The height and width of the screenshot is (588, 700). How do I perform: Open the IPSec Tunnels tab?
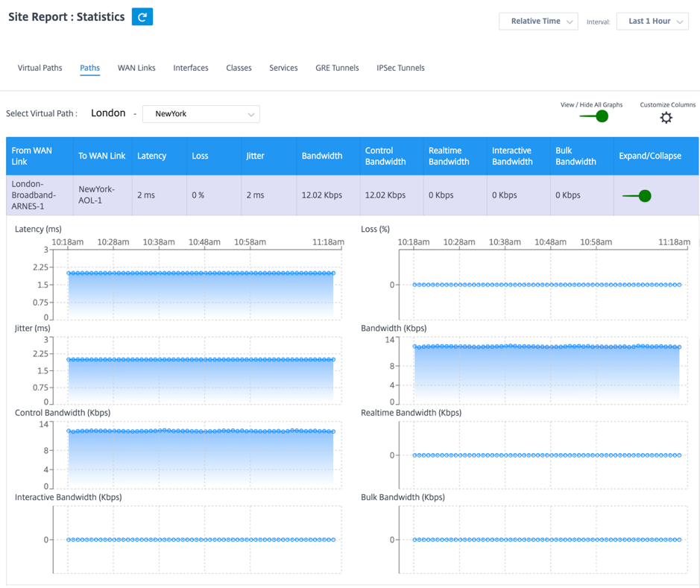tap(400, 68)
